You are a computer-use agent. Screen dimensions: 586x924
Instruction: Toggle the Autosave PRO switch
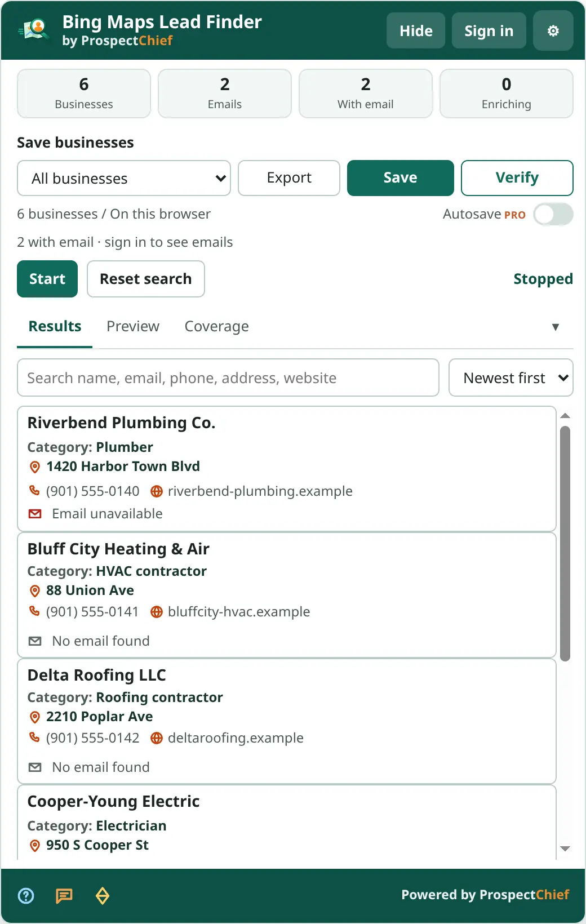click(x=553, y=214)
